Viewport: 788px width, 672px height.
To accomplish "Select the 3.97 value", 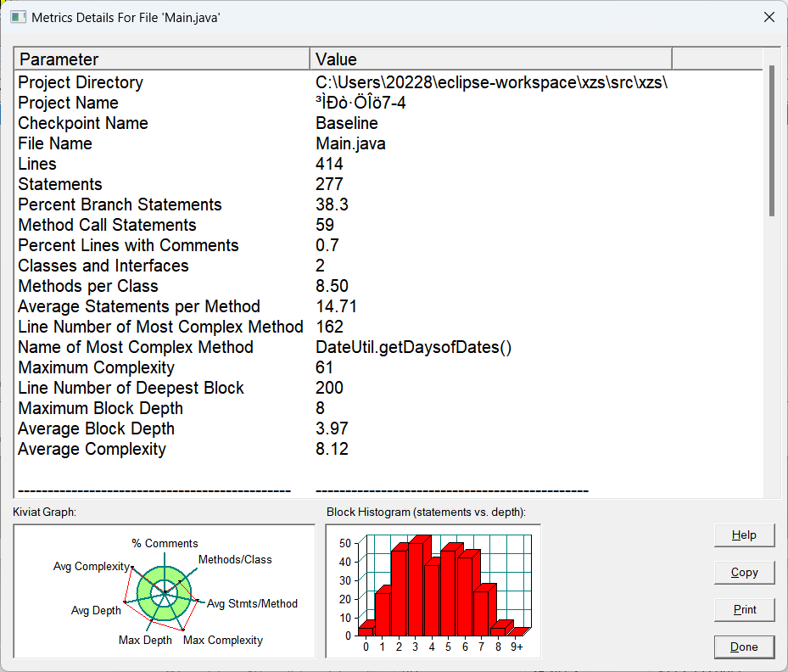I will pyautogui.click(x=332, y=428).
